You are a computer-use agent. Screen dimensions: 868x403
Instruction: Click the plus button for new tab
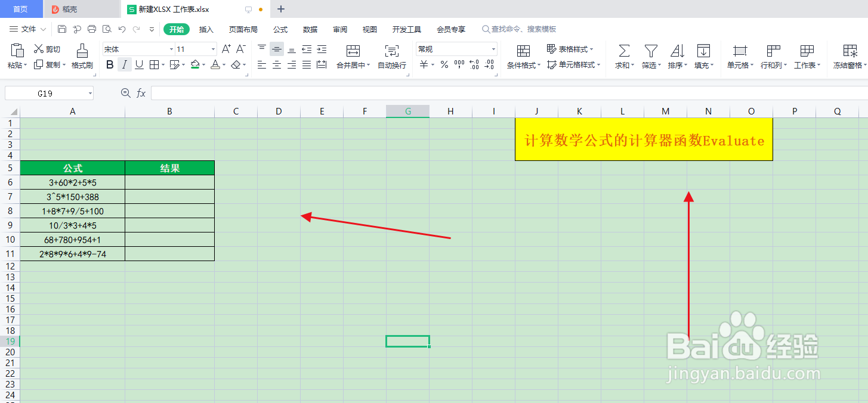(281, 9)
